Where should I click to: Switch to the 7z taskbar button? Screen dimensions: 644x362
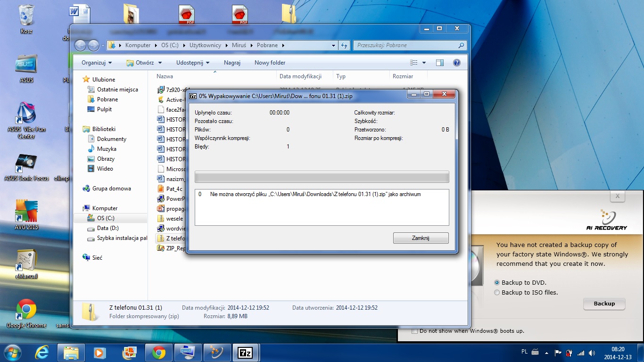coord(245,353)
